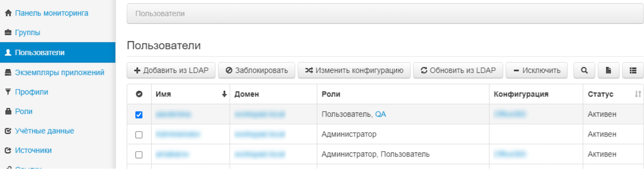Uncheck the checked first user row
This screenshot has width=644, height=170.
pos(139,115)
